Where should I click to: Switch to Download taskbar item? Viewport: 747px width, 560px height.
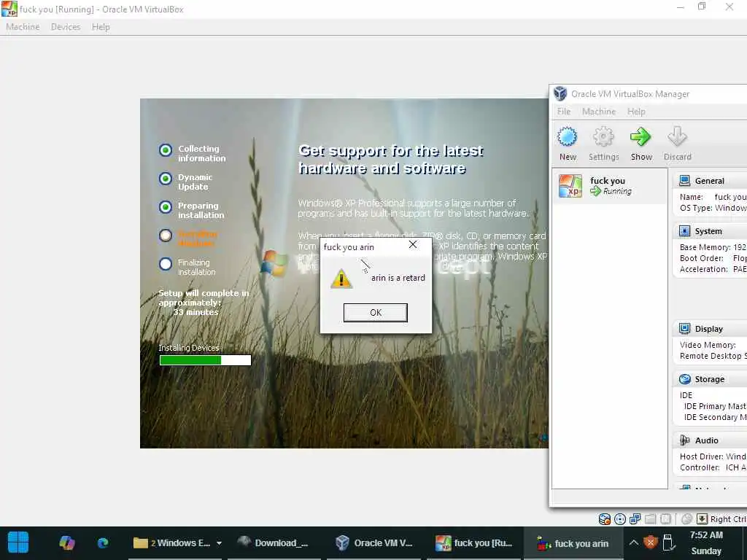(x=274, y=542)
